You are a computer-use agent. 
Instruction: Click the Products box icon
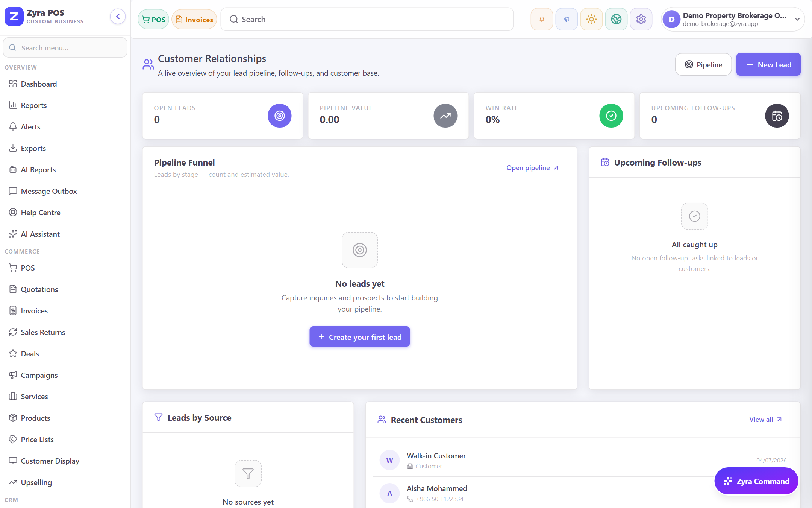click(13, 418)
